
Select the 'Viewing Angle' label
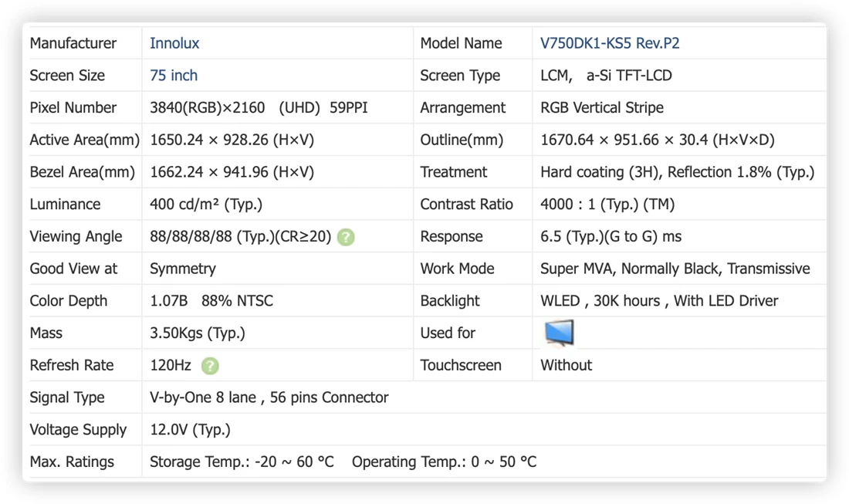pyautogui.click(x=76, y=237)
